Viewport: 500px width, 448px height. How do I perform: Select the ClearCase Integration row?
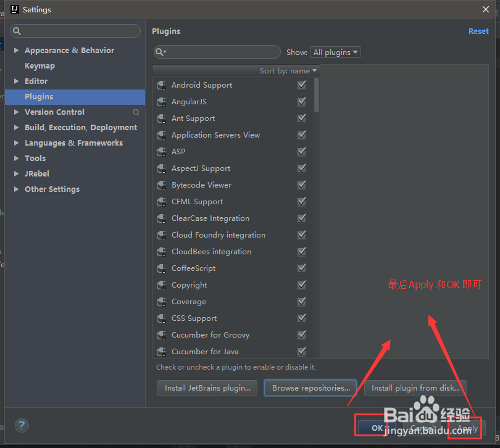pos(233,218)
